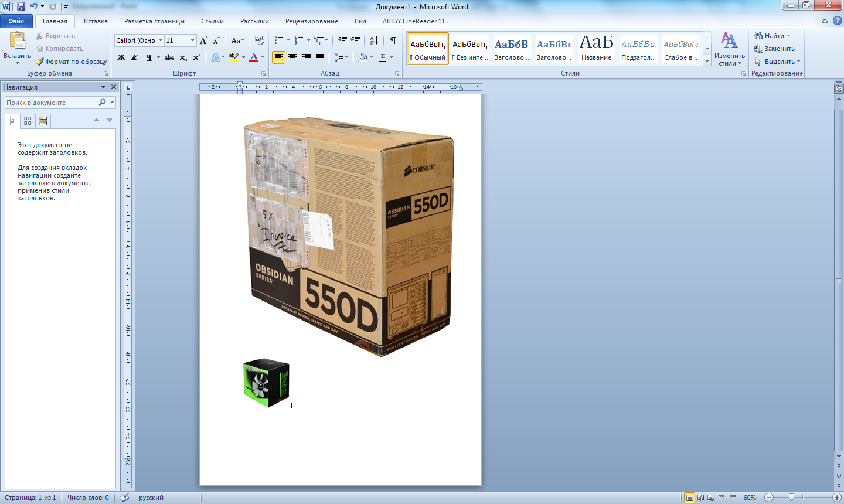
Task: Click the Paste (Вставить) clipboard icon
Action: (x=17, y=41)
